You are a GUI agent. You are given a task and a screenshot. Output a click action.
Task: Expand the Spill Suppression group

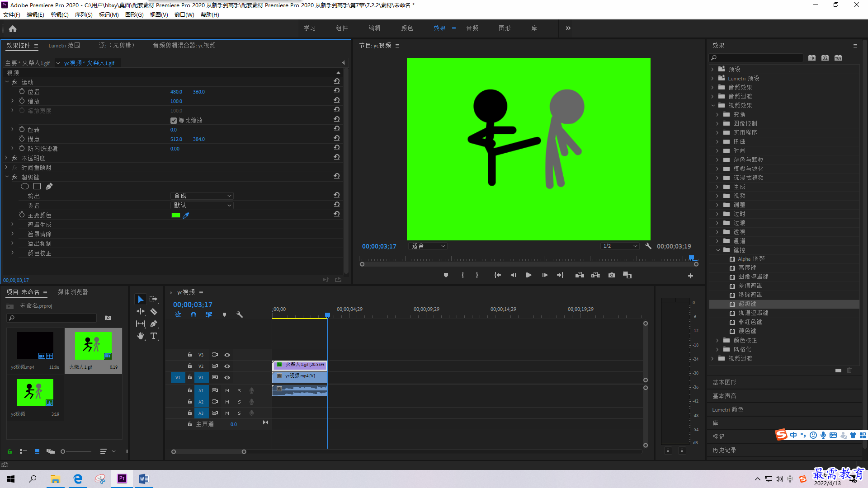tap(12, 243)
